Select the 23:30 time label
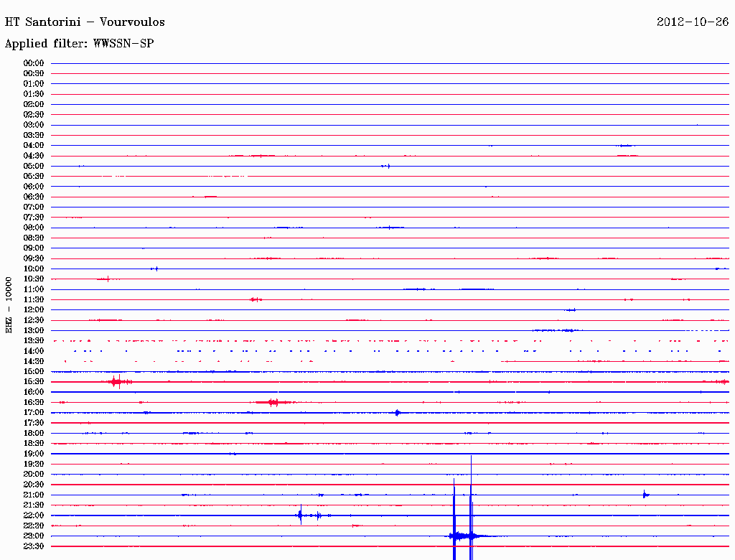The width and height of the screenshot is (735, 560). (x=34, y=546)
